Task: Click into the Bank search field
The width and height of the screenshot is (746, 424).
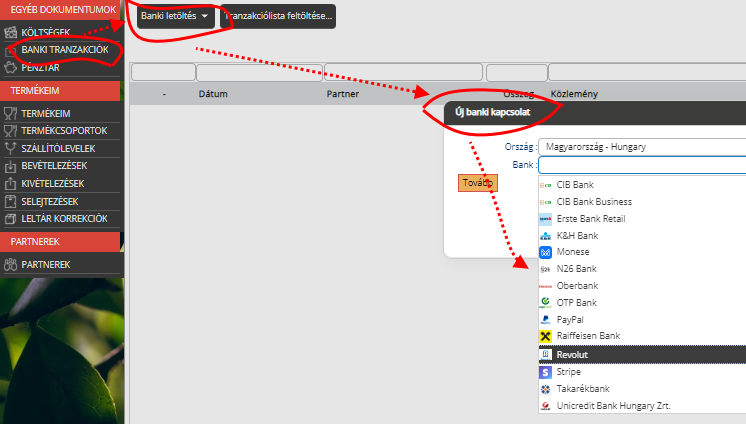Action: 641,165
